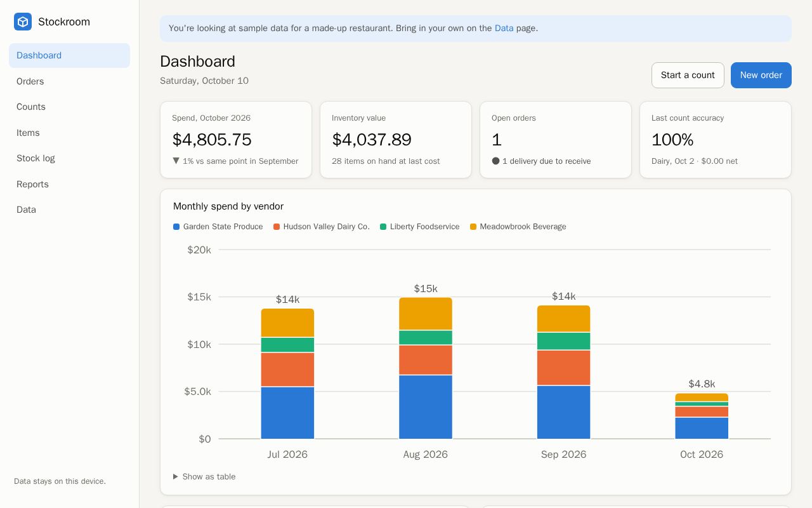Click the $4,805.75 spend value
This screenshot has width=812, height=508.
(212, 140)
